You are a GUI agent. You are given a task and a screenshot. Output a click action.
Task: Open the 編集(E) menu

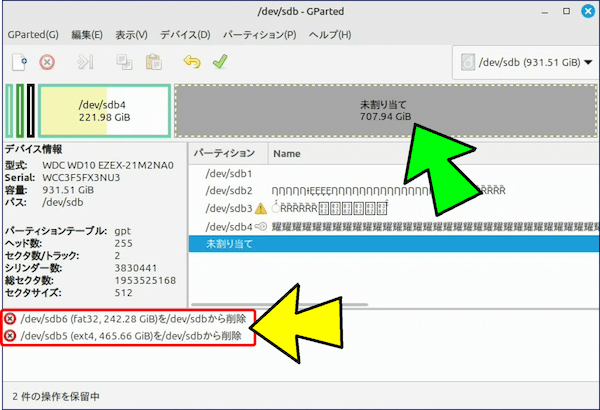click(87, 35)
